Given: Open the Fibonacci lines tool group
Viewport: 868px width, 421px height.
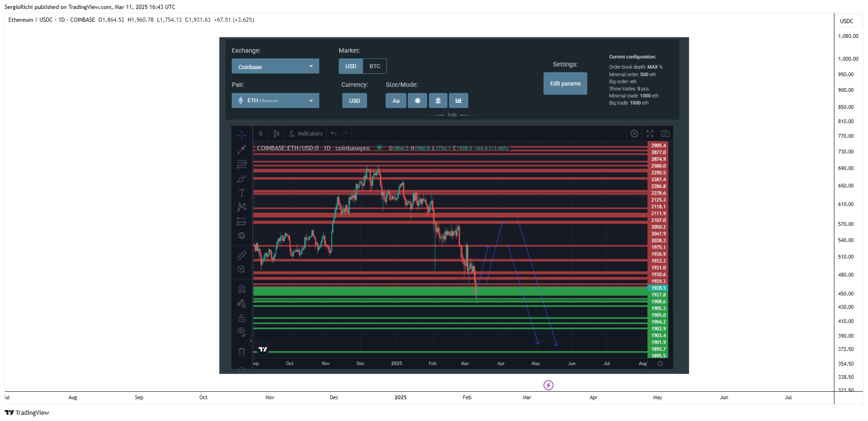Looking at the screenshot, I should (x=242, y=164).
